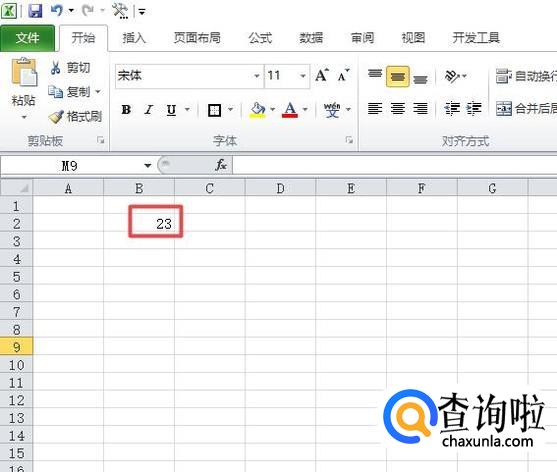Screen dimensions: 557x472
Task: Toggle Italic formatting
Action: pyautogui.click(x=149, y=110)
